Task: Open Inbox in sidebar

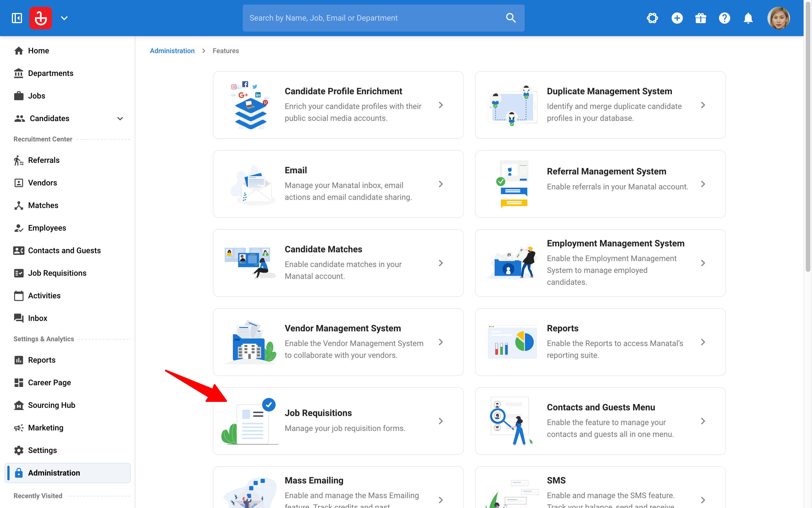Action: coord(67,318)
